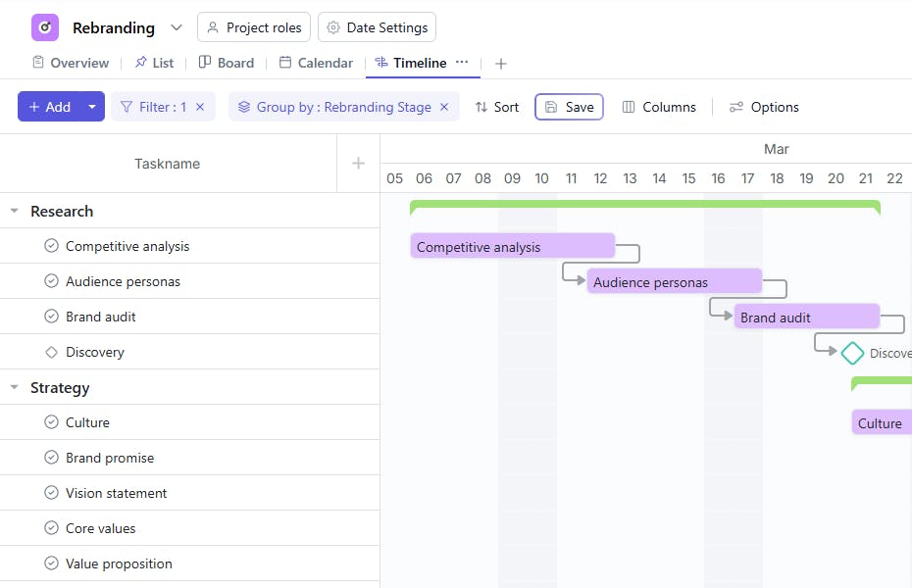
Task: Click the green Research summary bar
Action: pos(644,204)
